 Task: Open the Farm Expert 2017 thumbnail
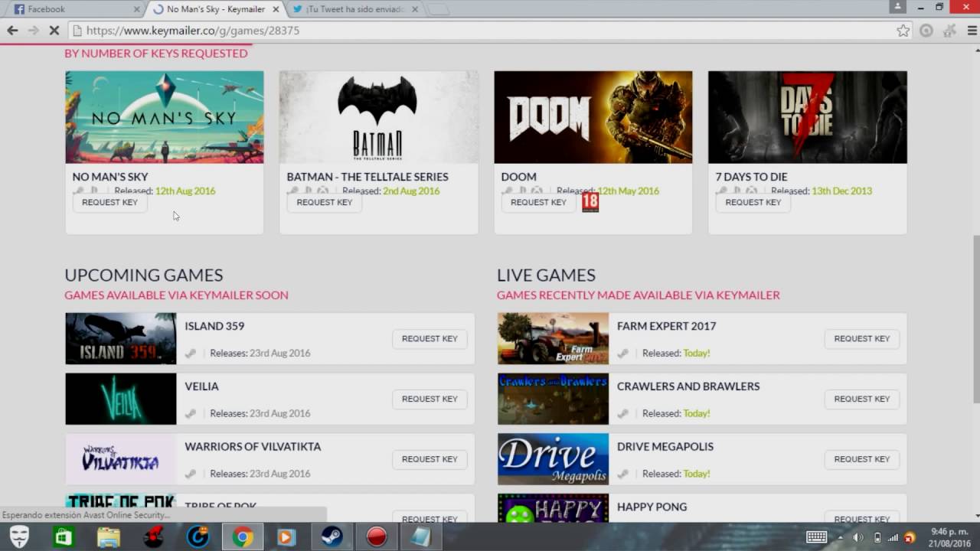tap(553, 338)
